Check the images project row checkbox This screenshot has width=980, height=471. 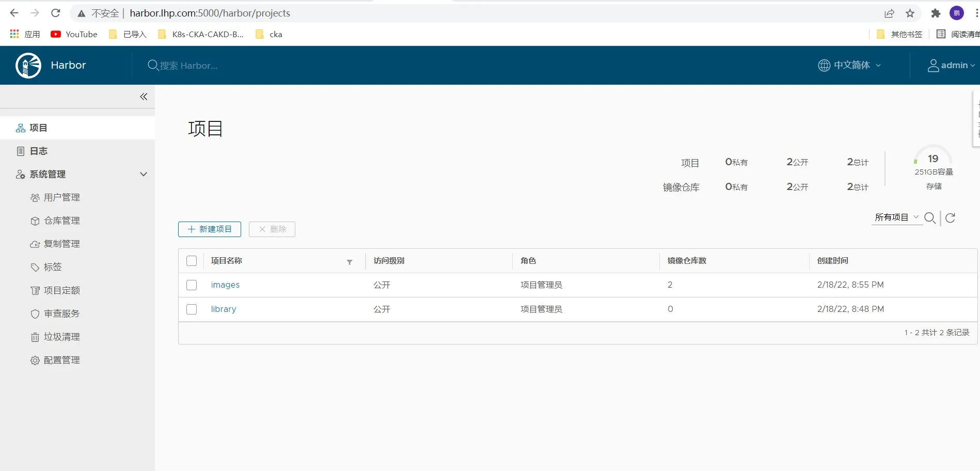192,285
